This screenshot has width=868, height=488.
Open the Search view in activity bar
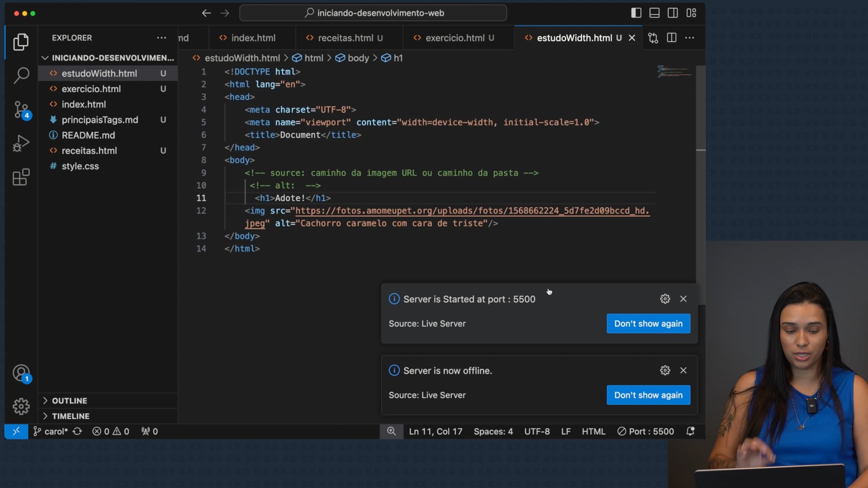click(21, 75)
